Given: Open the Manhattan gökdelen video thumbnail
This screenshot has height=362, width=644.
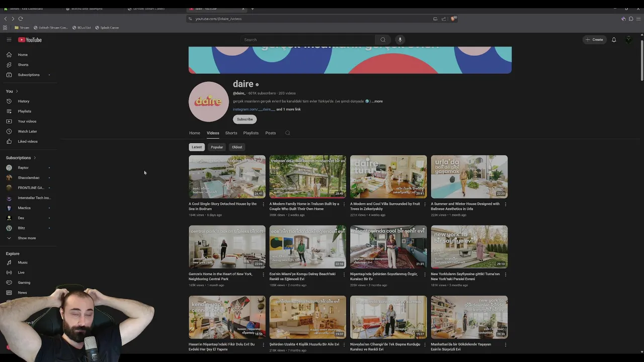Looking at the screenshot, I should coord(469,317).
